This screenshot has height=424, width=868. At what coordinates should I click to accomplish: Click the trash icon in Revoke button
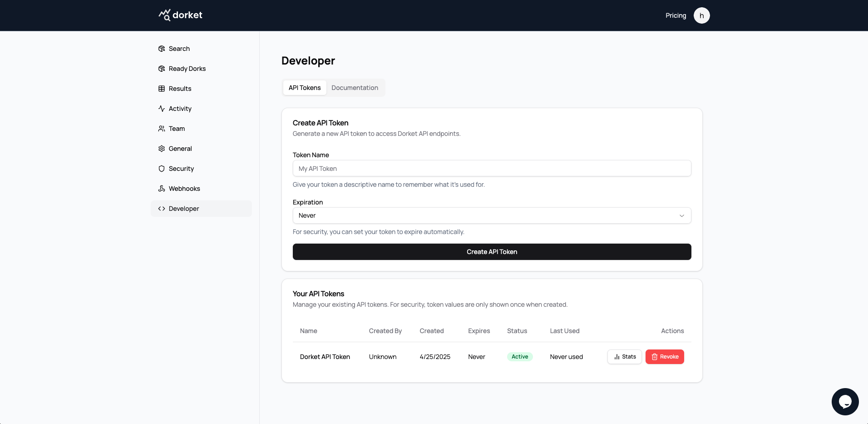(x=655, y=357)
